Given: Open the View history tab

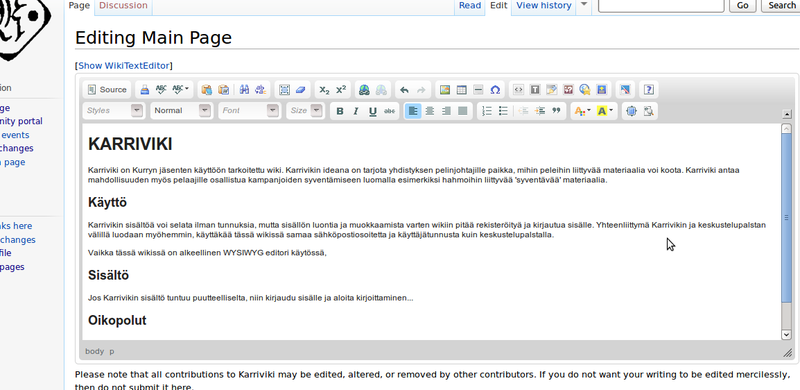Looking at the screenshot, I should click(543, 6).
